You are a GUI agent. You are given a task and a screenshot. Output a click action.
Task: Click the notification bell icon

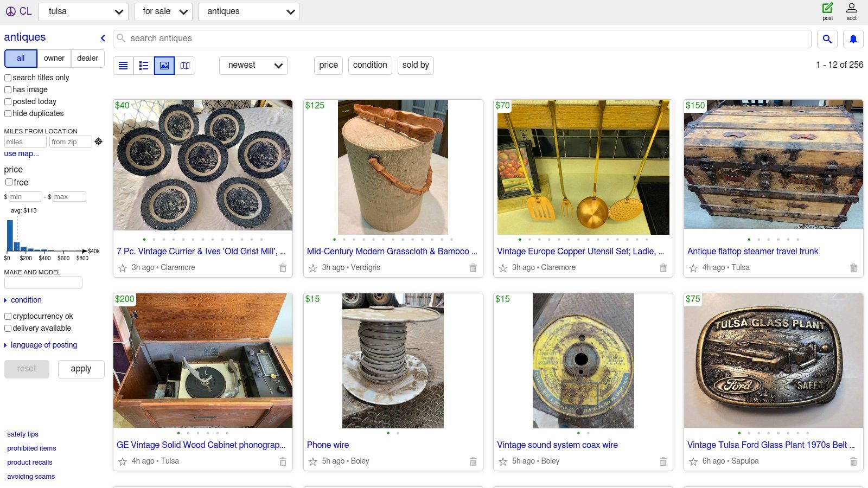pyautogui.click(x=853, y=38)
